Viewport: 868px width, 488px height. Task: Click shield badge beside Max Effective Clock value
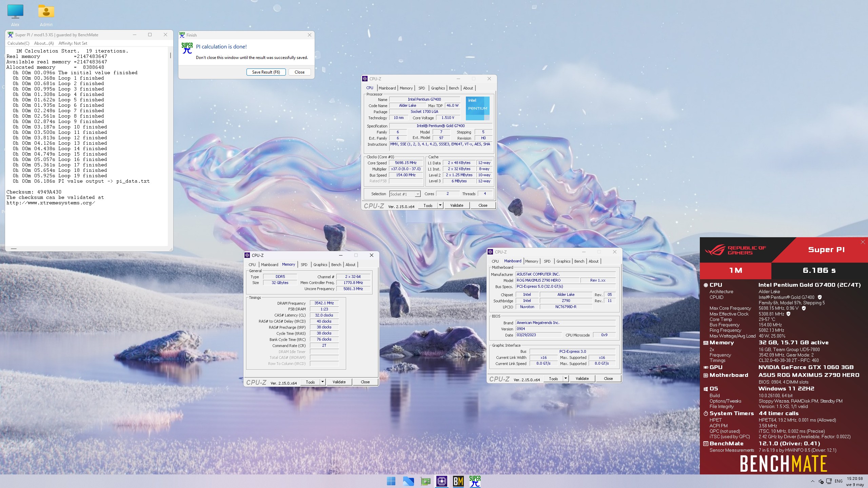point(788,314)
